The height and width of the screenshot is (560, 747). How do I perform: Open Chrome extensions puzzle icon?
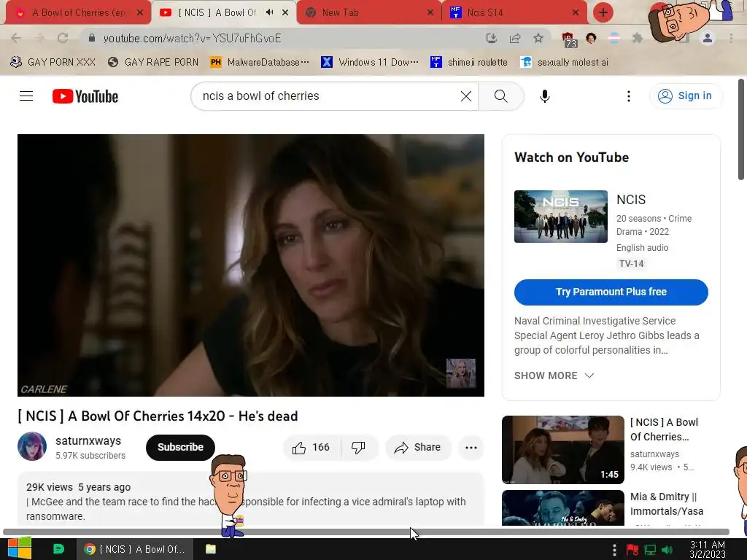pyautogui.click(x=638, y=38)
